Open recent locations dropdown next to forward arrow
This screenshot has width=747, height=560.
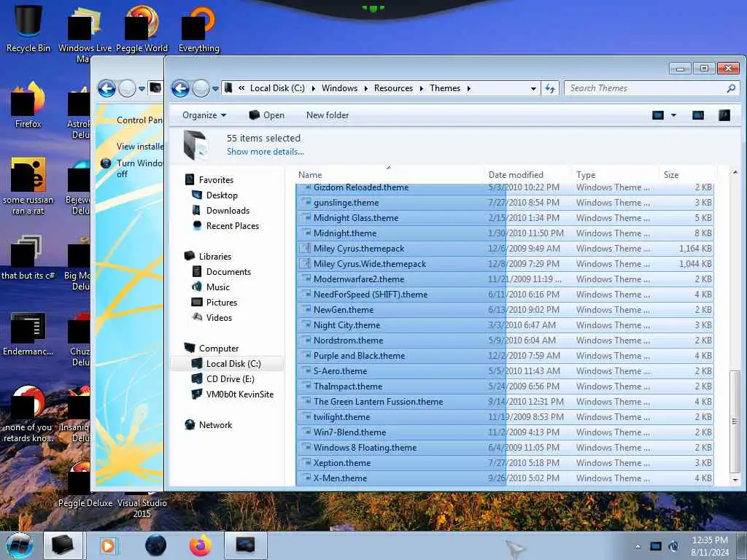(x=215, y=88)
